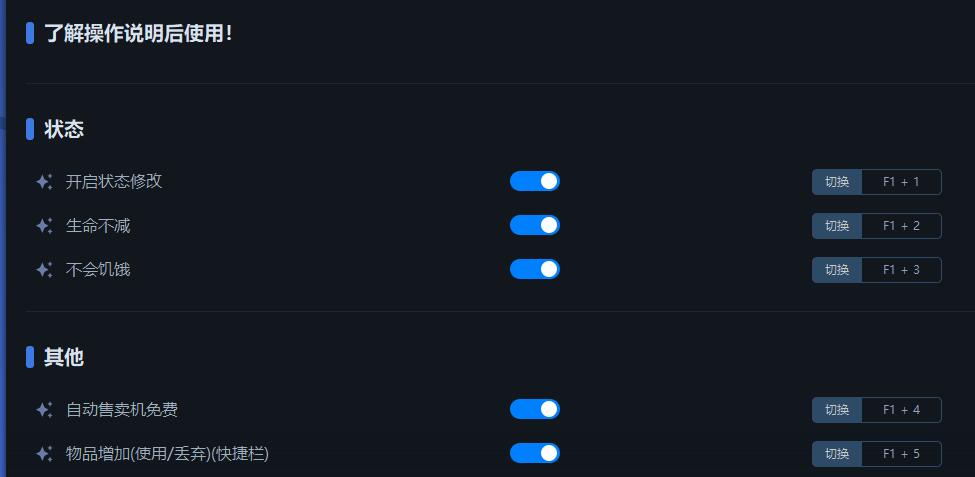975x477 pixels.
Task: Turn off the 生命不减 switch
Action: (535, 225)
